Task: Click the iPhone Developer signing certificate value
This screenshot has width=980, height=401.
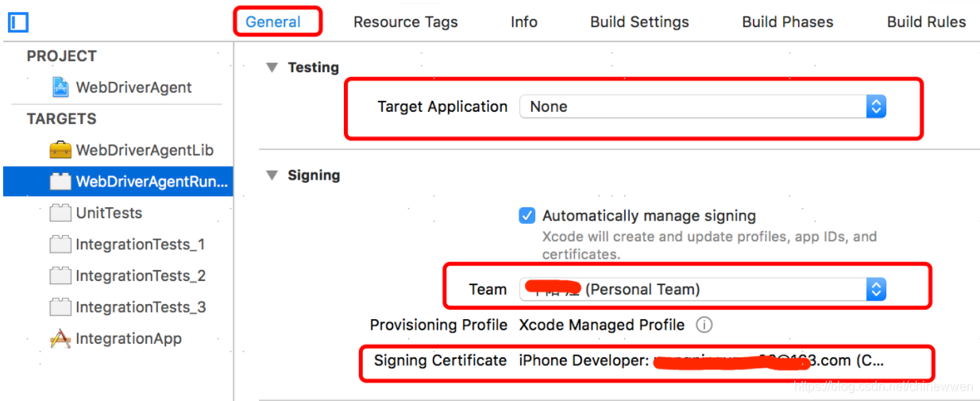Action: pos(701,361)
